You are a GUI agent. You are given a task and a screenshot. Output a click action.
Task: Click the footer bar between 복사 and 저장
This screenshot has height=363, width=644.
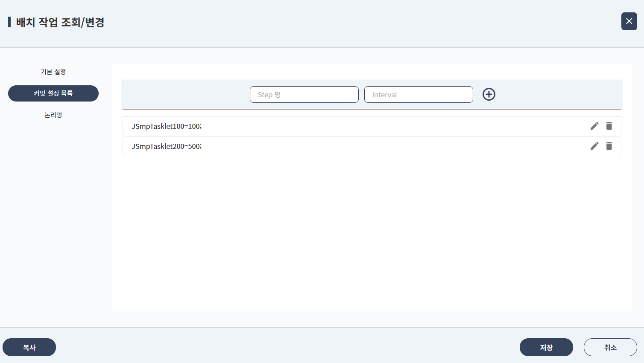click(286, 346)
